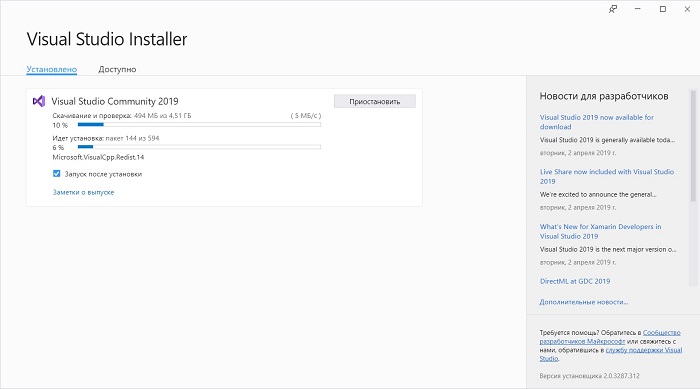This screenshot has width=700, height=389.
Task: Click the 'Visual Studio Community 2019' title
Action: pyautogui.click(x=115, y=101)
